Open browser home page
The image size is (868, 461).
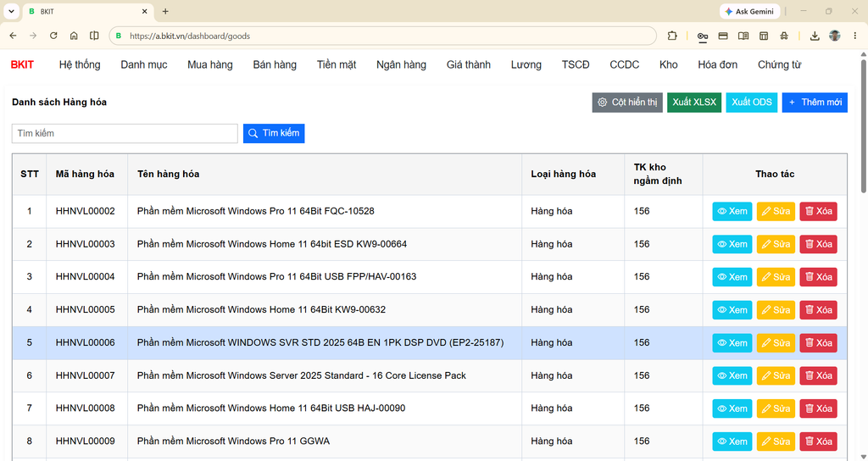[74, 36]
